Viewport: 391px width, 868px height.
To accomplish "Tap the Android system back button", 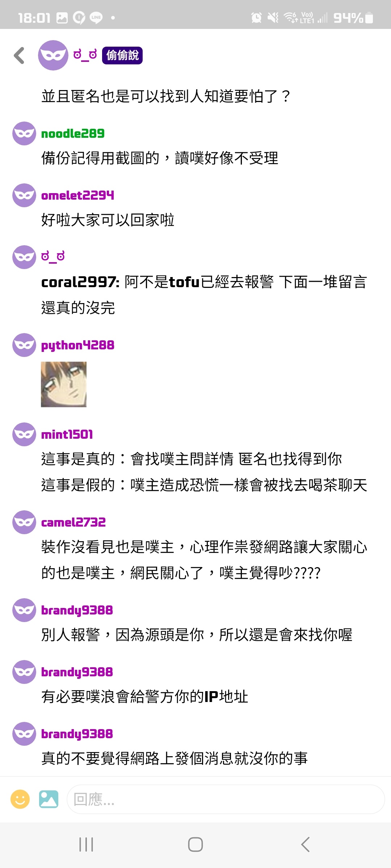I will point(305,844).
